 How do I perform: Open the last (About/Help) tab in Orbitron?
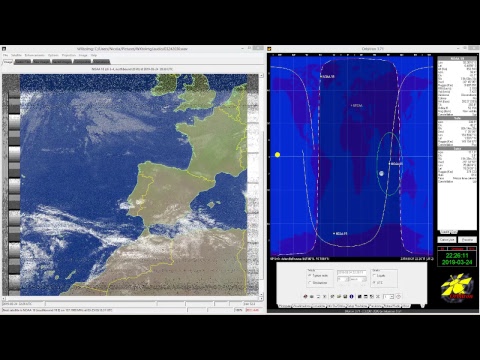[406, 306]
